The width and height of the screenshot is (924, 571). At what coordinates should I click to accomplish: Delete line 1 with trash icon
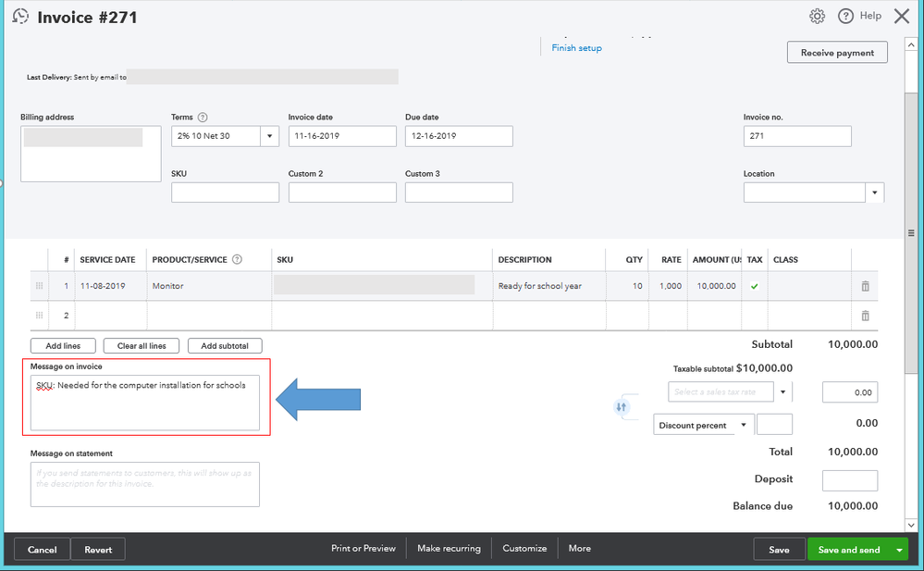click(865, 286)
